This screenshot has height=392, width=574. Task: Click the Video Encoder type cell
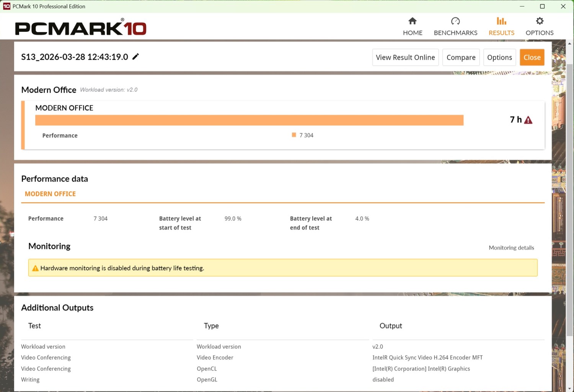click(215, 358)
